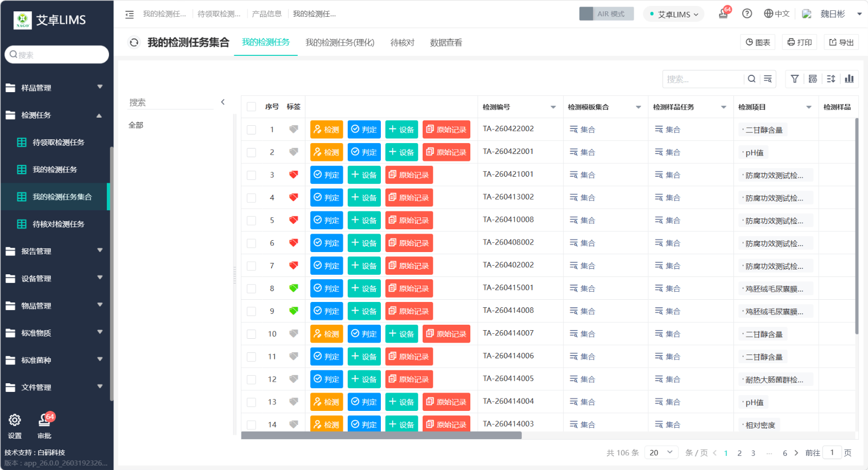Viewport: 868px width, 470px height.
Task: Collapse the 检测任务 menu arrow
Action: [x=99, y=115]
